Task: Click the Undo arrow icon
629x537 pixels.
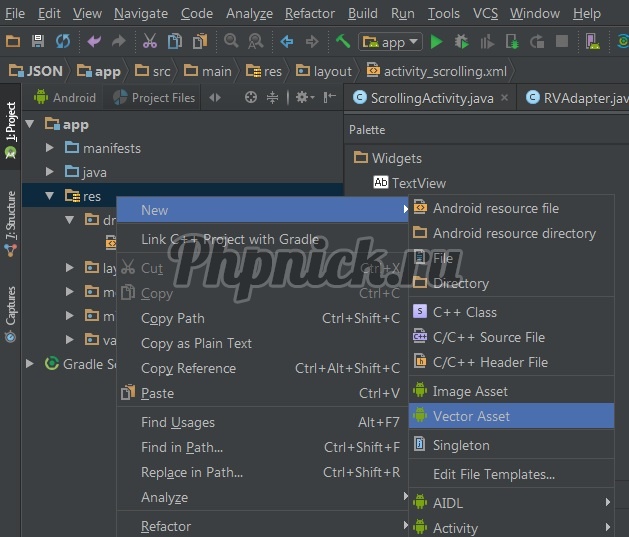Action: pyautogui.click(x=94, y=42)
